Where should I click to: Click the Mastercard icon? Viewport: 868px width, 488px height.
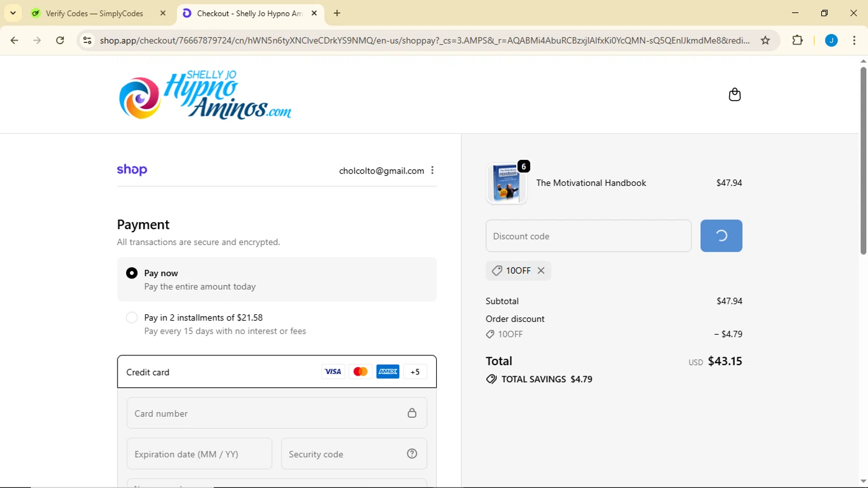(361, 372)
